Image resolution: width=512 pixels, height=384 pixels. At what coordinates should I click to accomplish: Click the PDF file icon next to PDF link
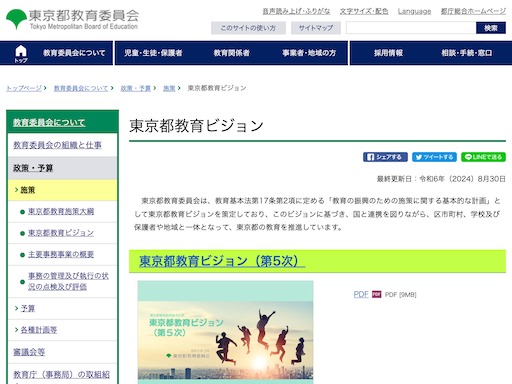(376, 294)
